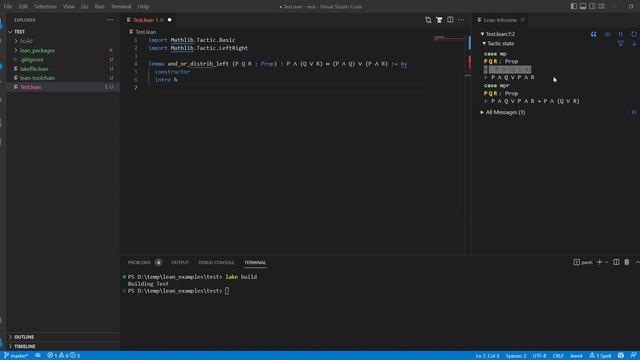The width and height of the screenshot is (640, 360).
Task: Open the View menu
Action: click(x=69, y=7)
